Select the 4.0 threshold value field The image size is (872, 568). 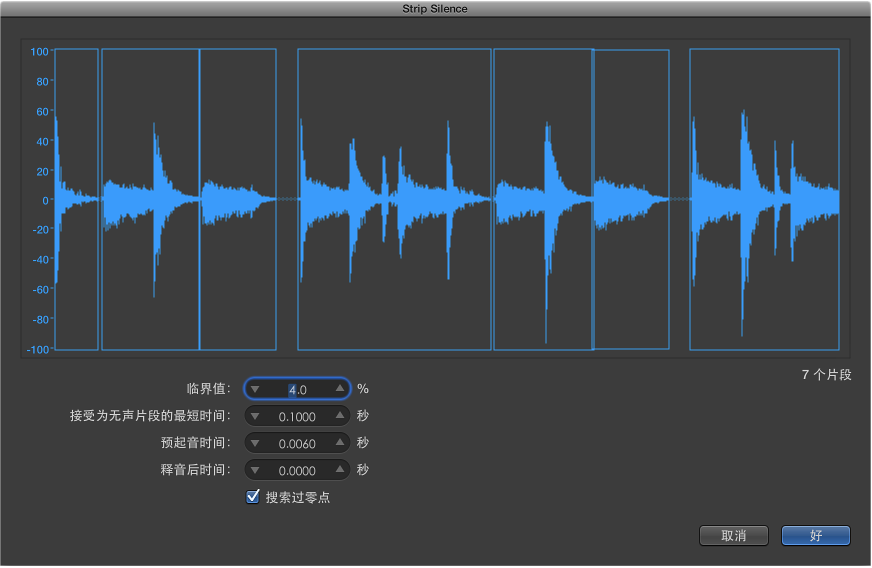click(x=297, y=389)
